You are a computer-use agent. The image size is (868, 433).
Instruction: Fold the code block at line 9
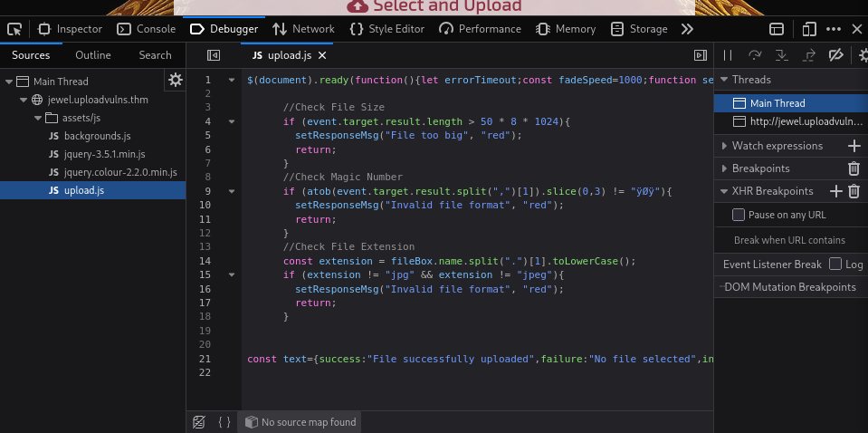(x=232, y=191)
